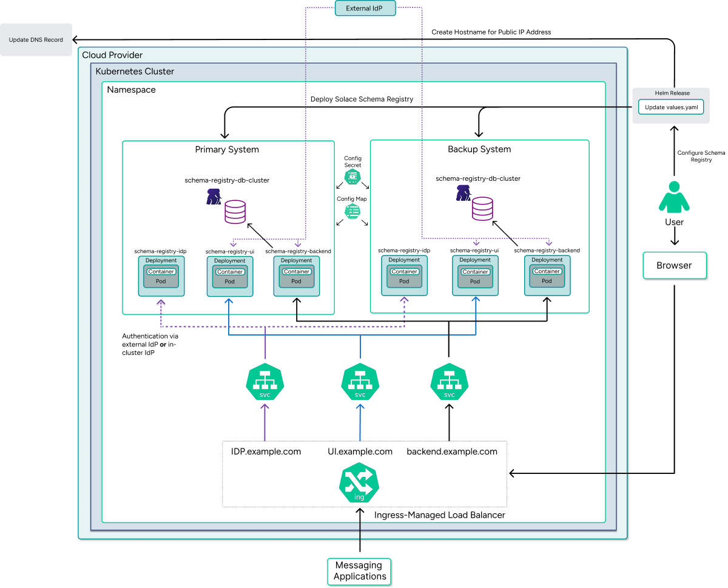Click the SVC icon above IDP.example.com
Image resolution: width=728 pixels, height=588 pixels.
(265, 382)
